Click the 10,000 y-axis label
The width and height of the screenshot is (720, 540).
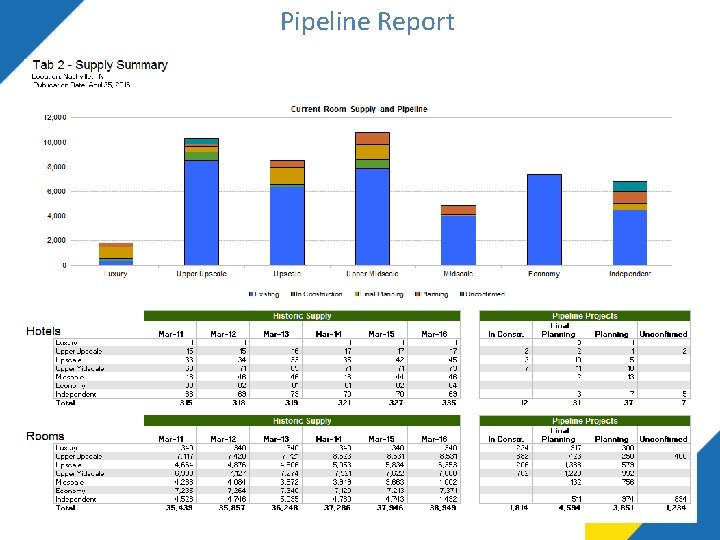[55, 142]
